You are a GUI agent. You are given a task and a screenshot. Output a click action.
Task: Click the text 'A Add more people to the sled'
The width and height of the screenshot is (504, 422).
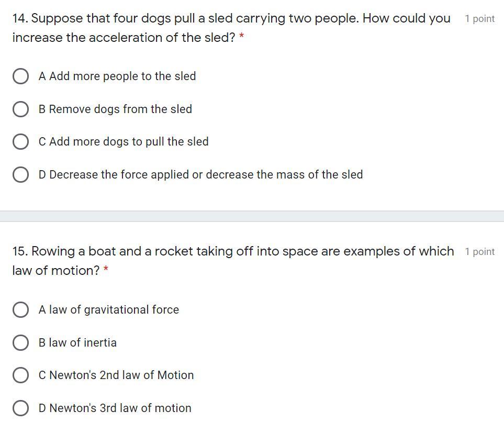(x=117, y=76)
